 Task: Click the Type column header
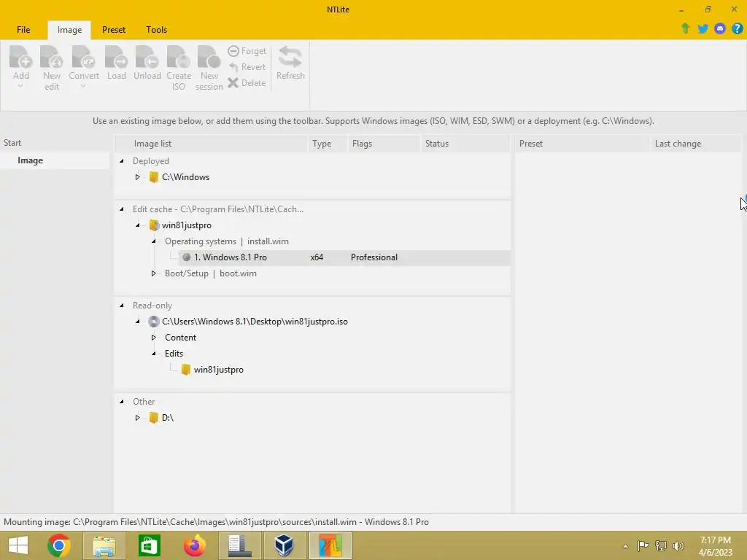point(328,144)
